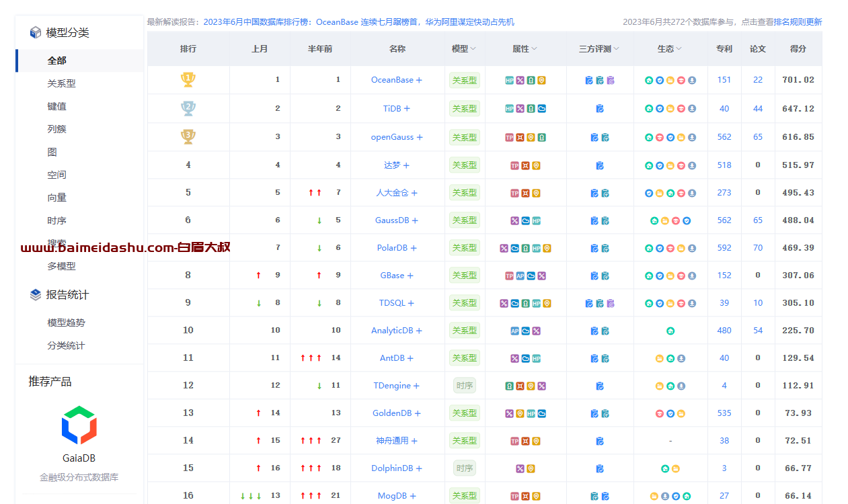Select 列簇 category in the sidebar
The height and width of the screenshot is (504, 848).
tap(56, 129)
